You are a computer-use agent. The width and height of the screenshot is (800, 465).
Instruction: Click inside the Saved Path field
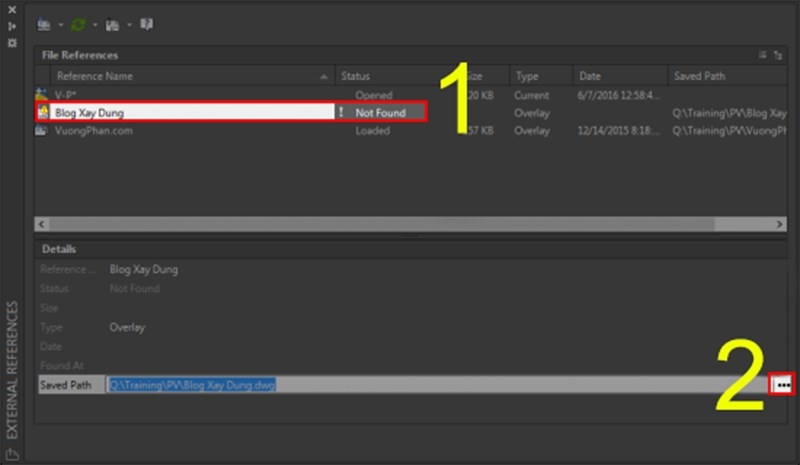click(x=438, y=384)
